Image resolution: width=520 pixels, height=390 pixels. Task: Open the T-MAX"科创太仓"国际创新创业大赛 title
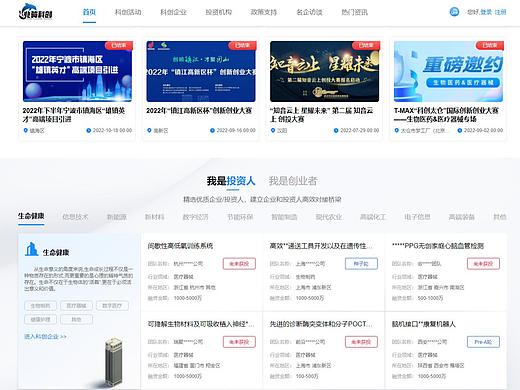tap(446, 115)
